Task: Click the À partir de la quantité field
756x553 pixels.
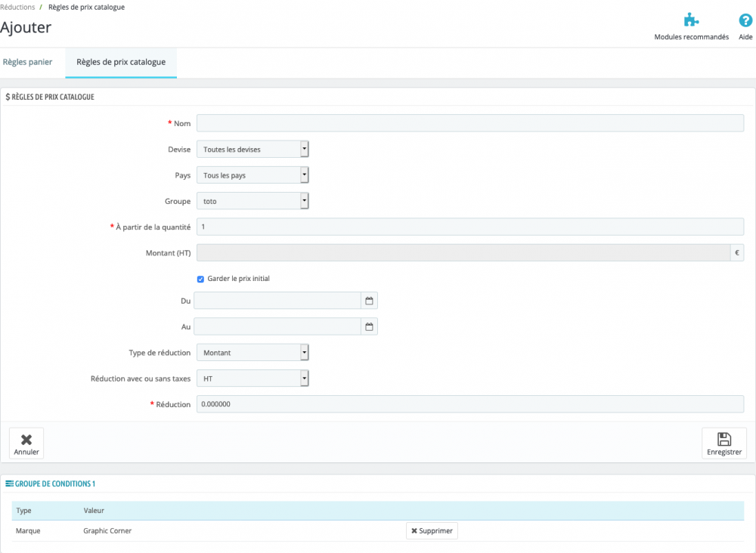Action: tap(470, 227)
